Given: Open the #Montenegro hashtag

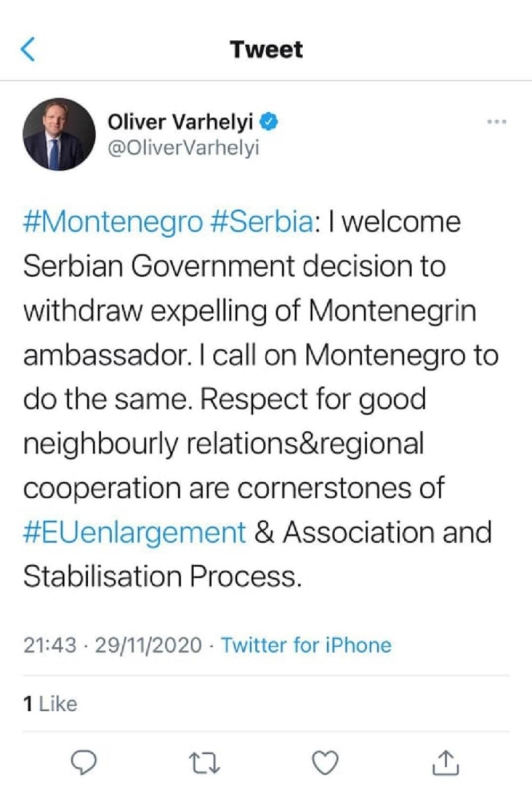Looking at the screenshot, I should [x=113, y=221].
